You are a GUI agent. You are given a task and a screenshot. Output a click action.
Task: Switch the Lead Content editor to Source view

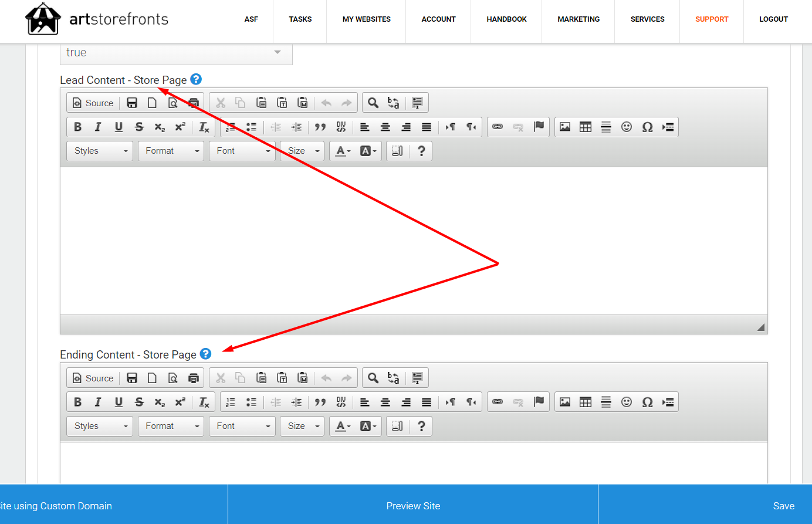point(93,102)
